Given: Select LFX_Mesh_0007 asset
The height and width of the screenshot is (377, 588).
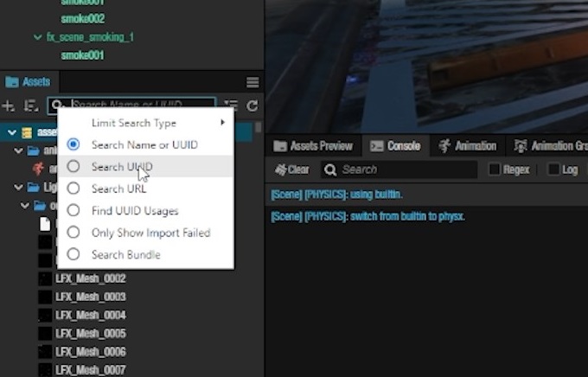Looking at the screenshot, I should [x=91, y=370].
